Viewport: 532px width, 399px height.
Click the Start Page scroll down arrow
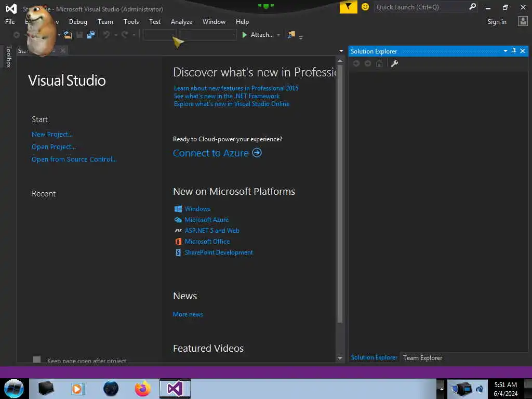click(x=340, y=358)
